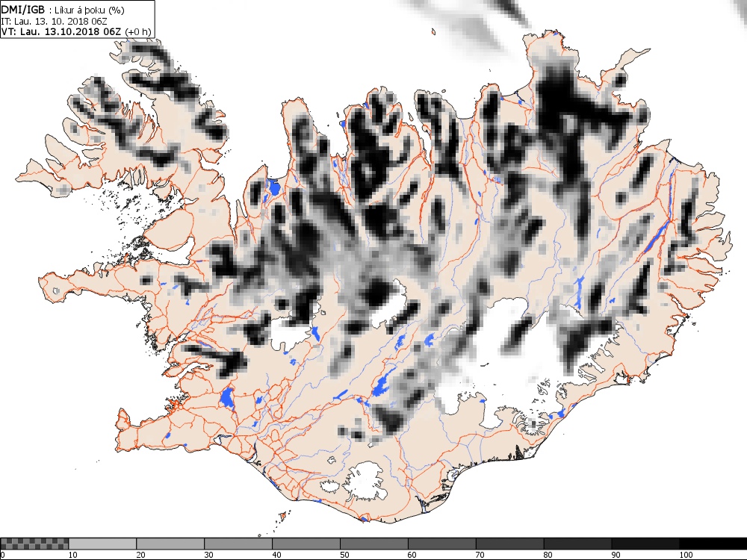Choose the 70–80 percent legend swatch

tap(509, 544)
